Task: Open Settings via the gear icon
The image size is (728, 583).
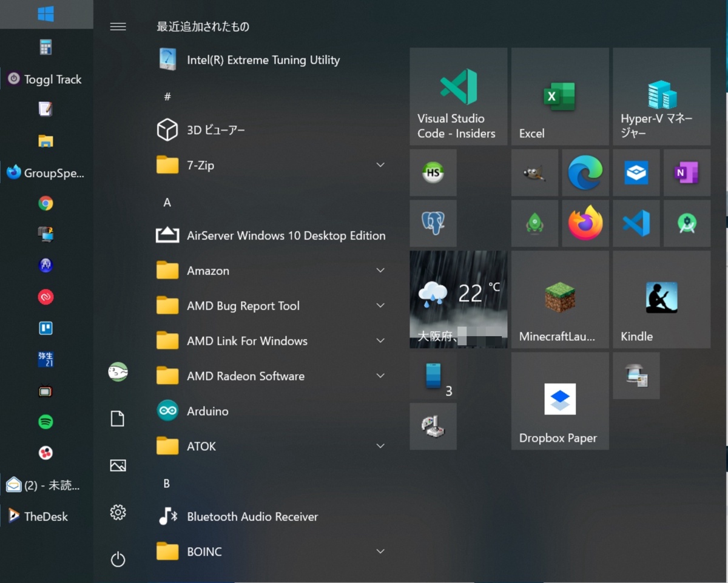Action: tap(118, 512)
